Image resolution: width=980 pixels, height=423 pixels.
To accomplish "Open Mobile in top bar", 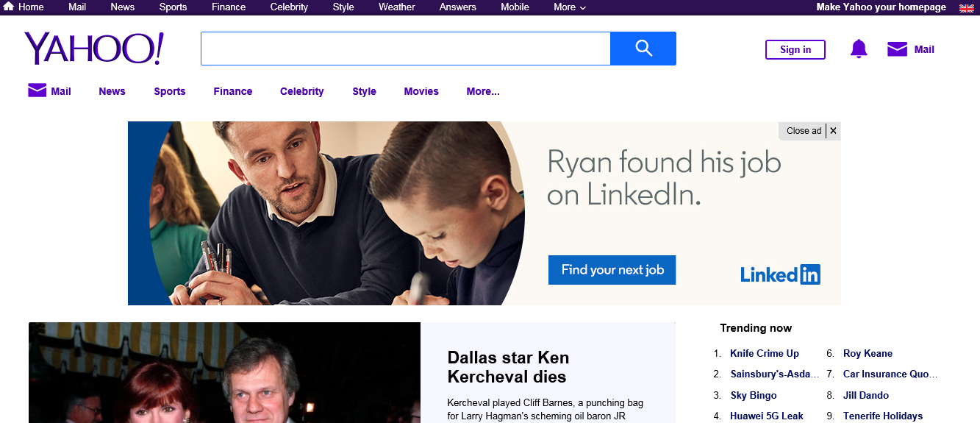I will point(515,7).
